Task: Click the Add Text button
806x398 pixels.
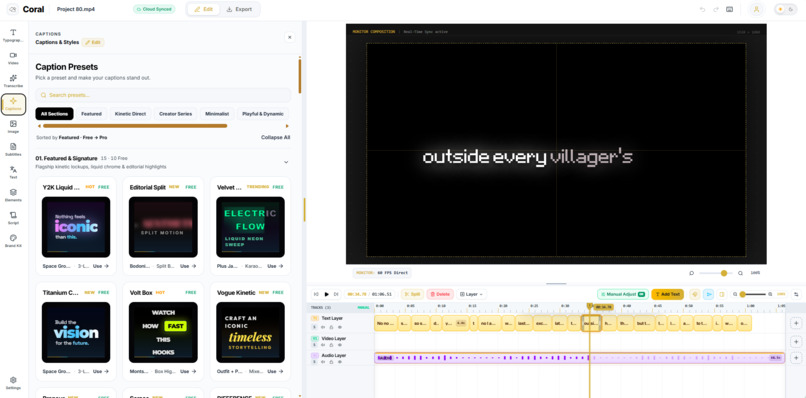Action: [x=667, y=294]
